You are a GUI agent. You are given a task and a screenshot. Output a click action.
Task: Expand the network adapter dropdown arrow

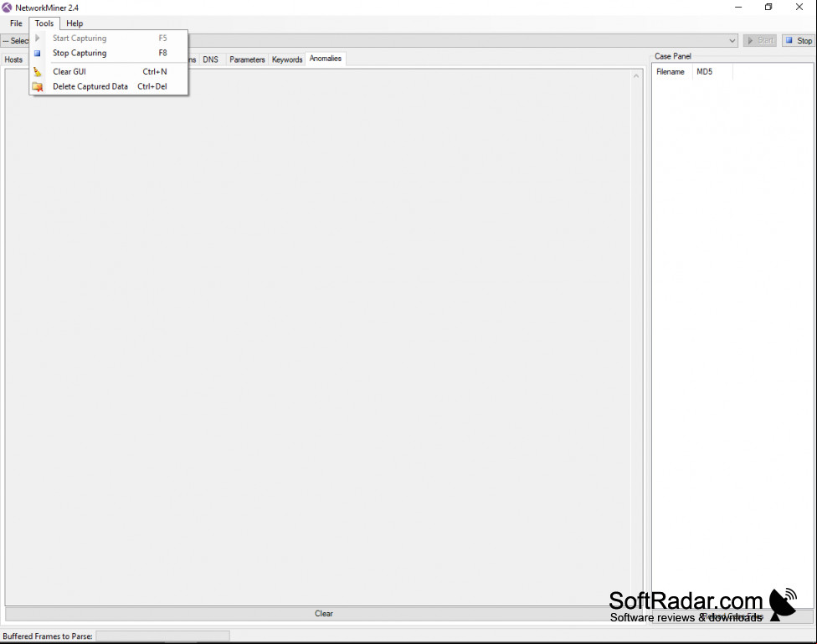[x=732, y=41]
